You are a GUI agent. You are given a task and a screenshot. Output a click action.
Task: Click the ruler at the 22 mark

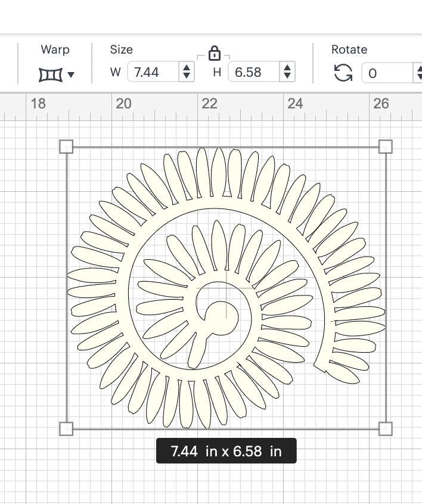click(209, 104)
